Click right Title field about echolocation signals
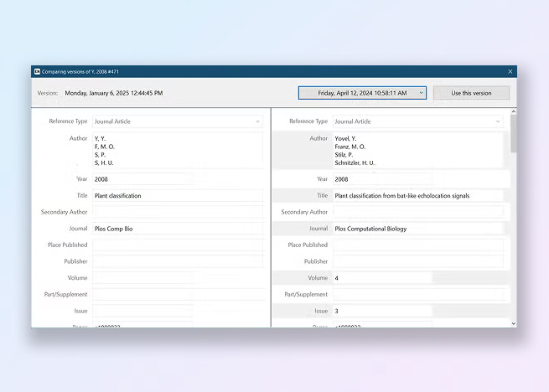This screenshot has height=392, width=549. pyautogui.click(x=418, y=196)
